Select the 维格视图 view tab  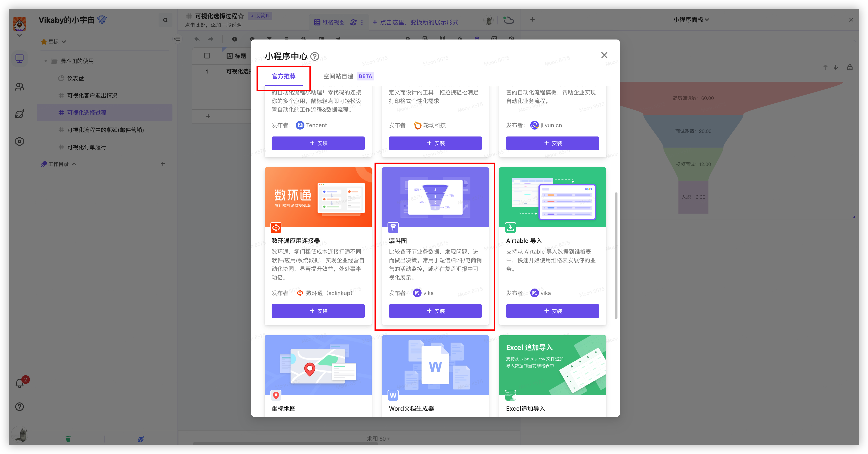tap(329, 22)
